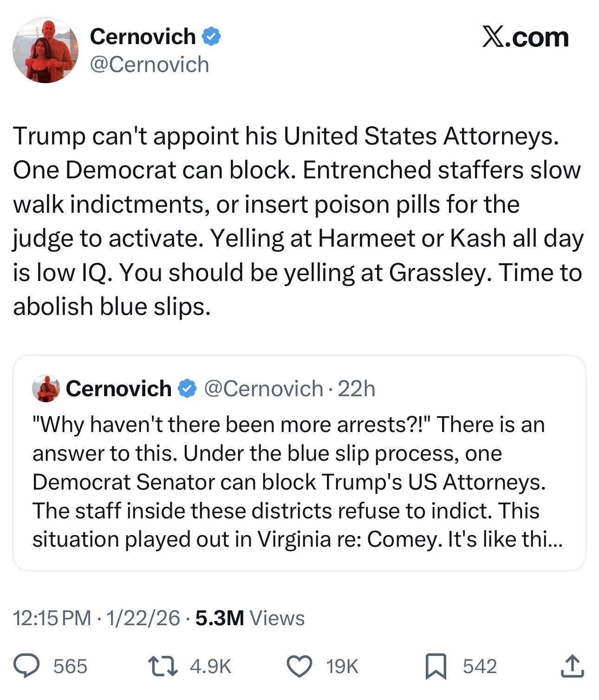Image resolution: width=599 pixels, height=700 pixels.
Task: Click the 19K likes count
Action: (x=342, y=667)
